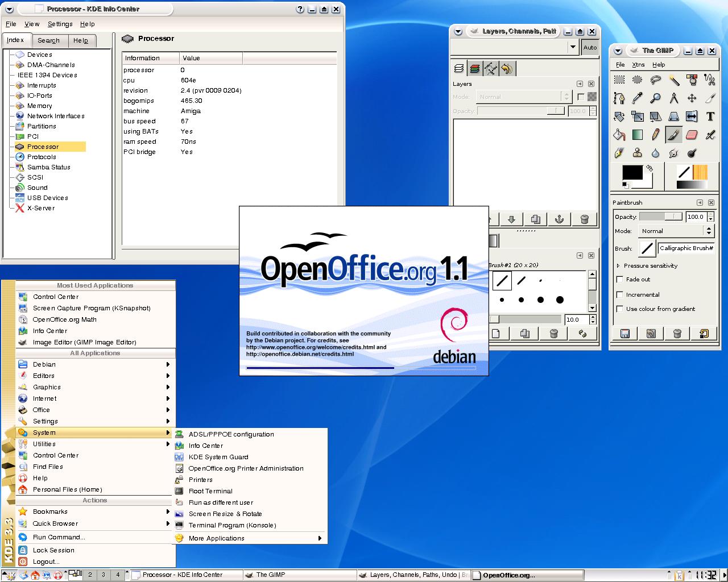Image resolution: width=728 pixels, height=582 pixels.
Task: Expand the Graphics submenu
Action: [95, 387]
